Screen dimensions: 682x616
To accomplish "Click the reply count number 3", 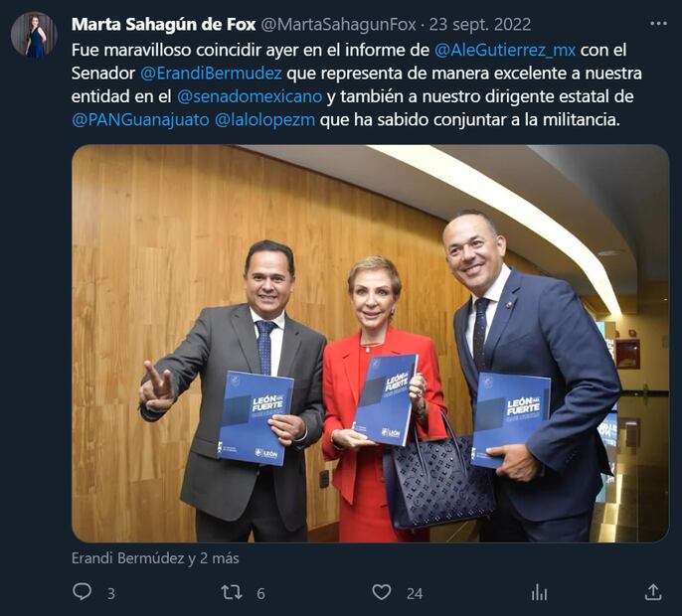I will tap(111, 593).
